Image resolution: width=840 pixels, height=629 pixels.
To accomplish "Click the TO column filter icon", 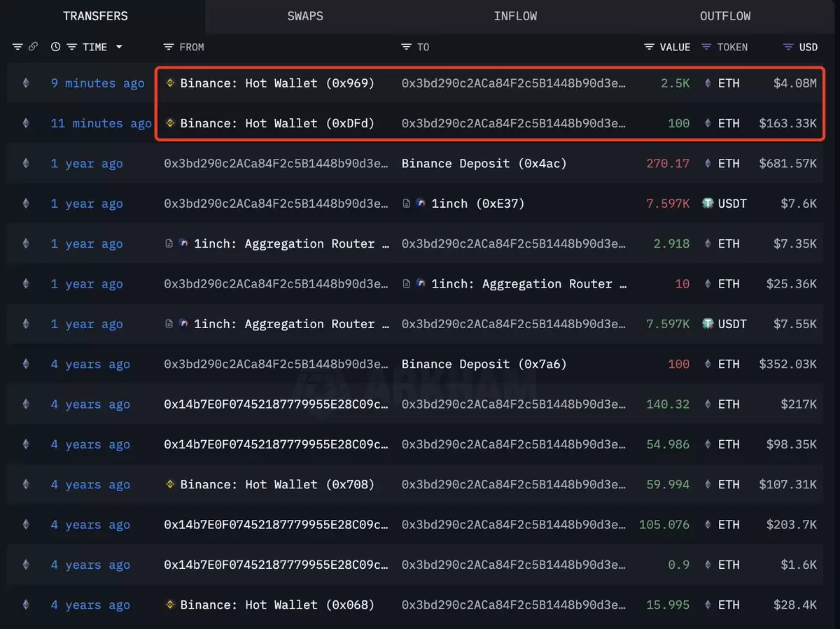I will click(x=407, y=47).
